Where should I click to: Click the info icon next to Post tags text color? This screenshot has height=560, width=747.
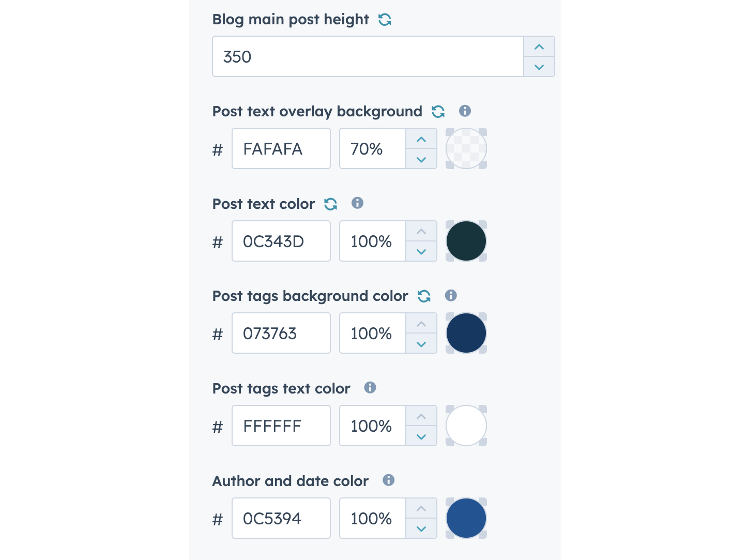click(370, 387)
